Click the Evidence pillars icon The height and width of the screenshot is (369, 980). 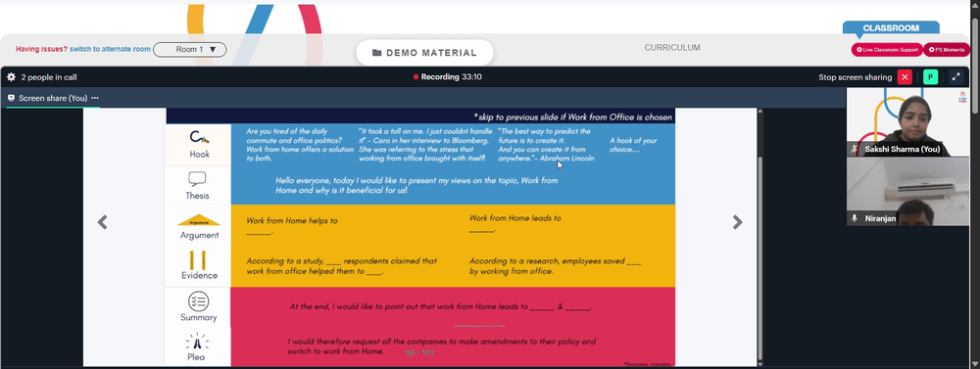(198, 259)
